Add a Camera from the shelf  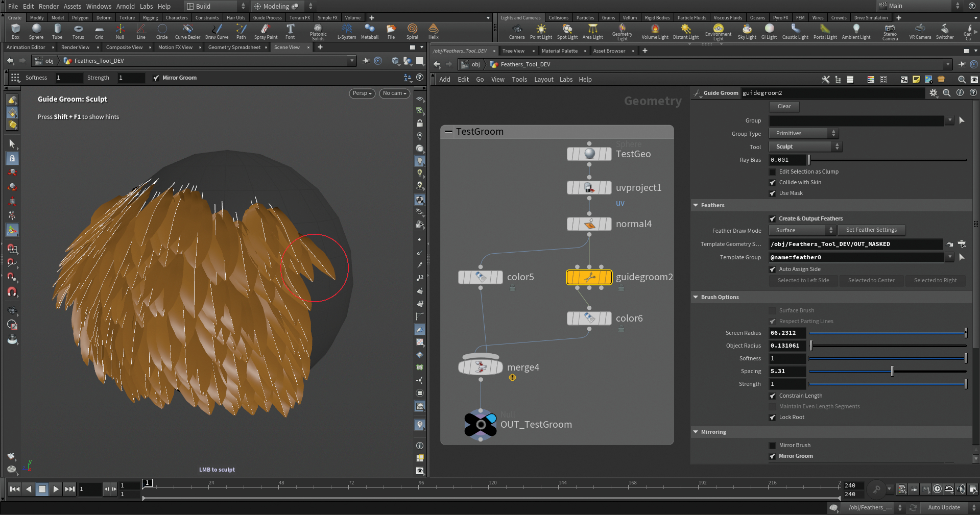coord(517,31)
